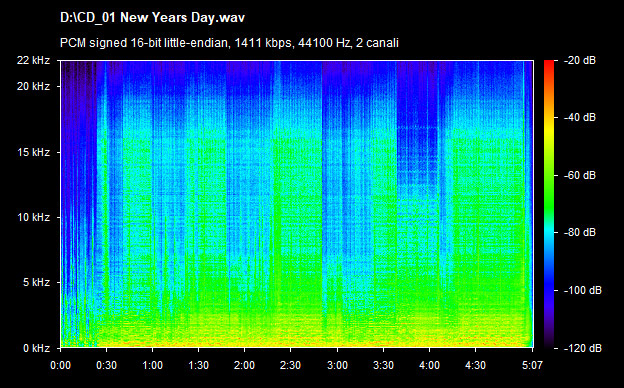Click the '0:00' time axis label
Viewport: 624px width, 388px height.
point(60,365)
